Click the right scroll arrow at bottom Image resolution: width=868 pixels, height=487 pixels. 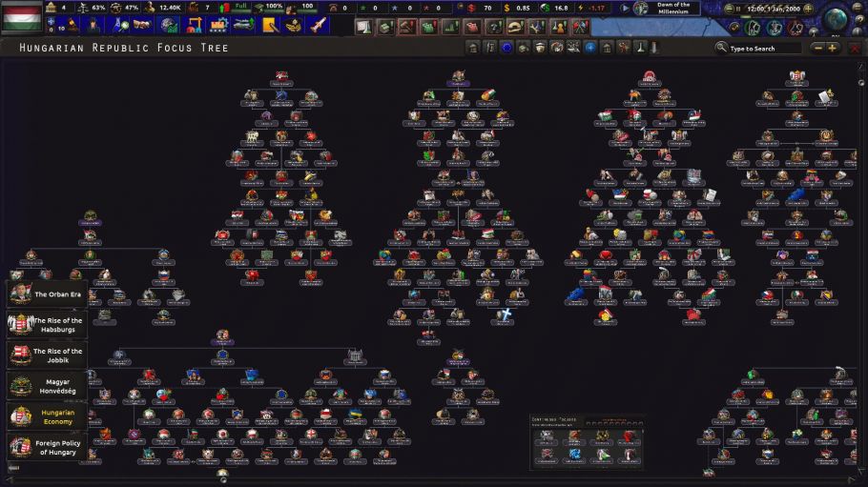853,480
